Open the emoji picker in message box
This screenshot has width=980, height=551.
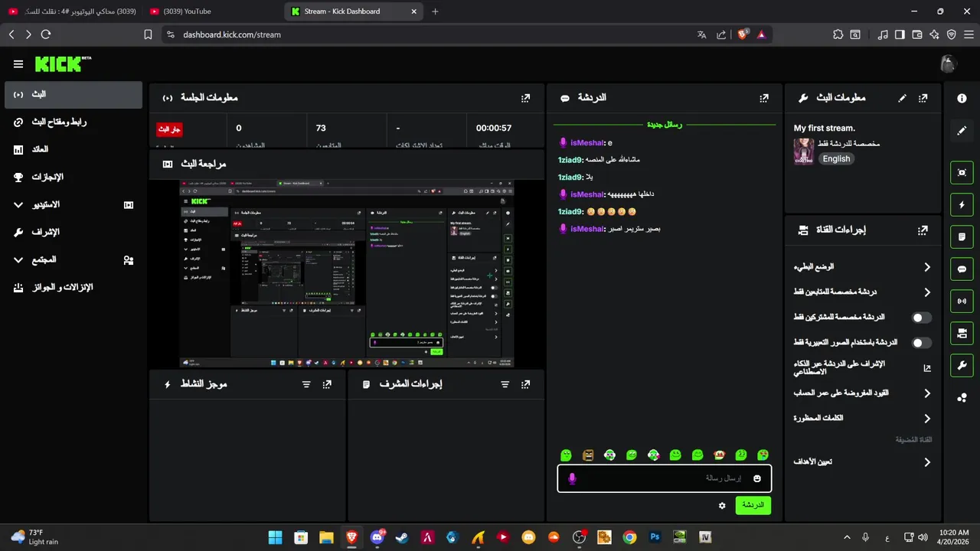[x=757, y=478]
